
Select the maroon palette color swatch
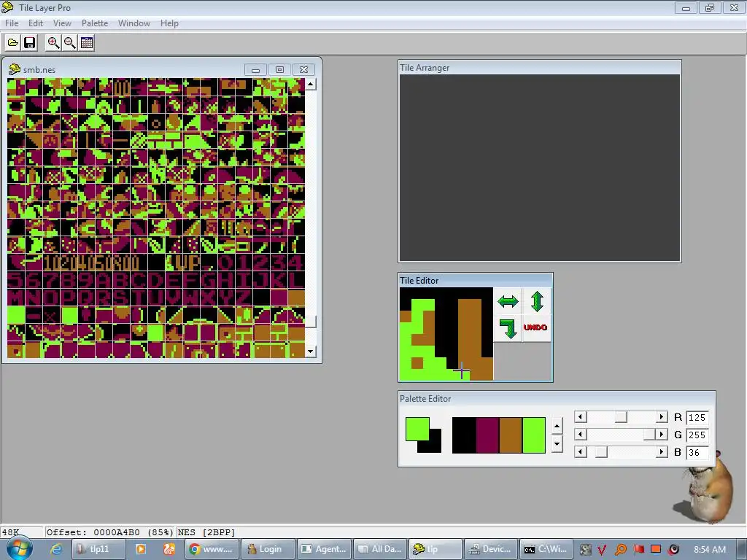tap(487, 435)
